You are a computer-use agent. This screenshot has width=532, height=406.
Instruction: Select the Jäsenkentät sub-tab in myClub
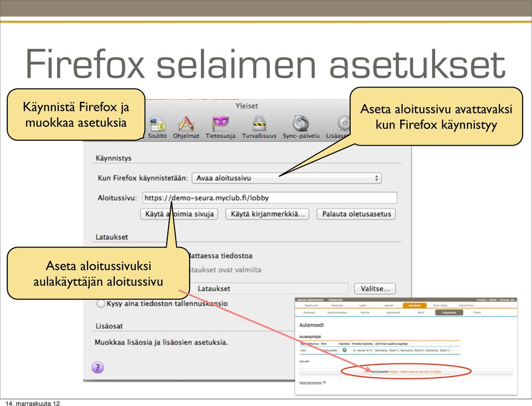(x=393, y=312)
